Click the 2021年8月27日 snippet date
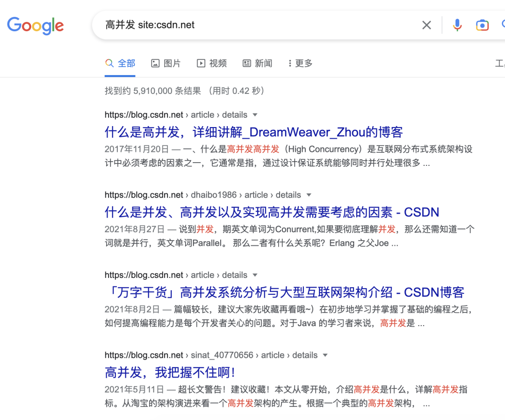The image size is (505, 420). [x=135, y=229]
